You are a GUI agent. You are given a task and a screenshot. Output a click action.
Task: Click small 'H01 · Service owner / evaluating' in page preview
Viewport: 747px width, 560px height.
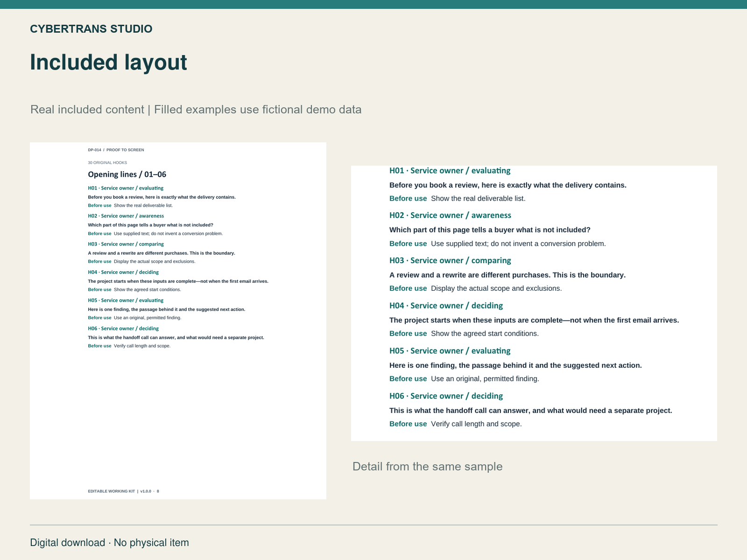coord(126,189)
